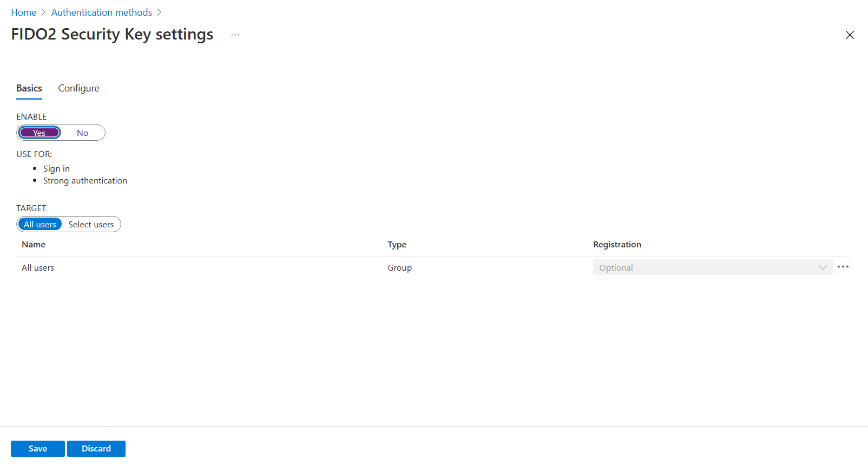Discard the pending changes
This screenshot has width=868, height=465.
pos(96,448)
